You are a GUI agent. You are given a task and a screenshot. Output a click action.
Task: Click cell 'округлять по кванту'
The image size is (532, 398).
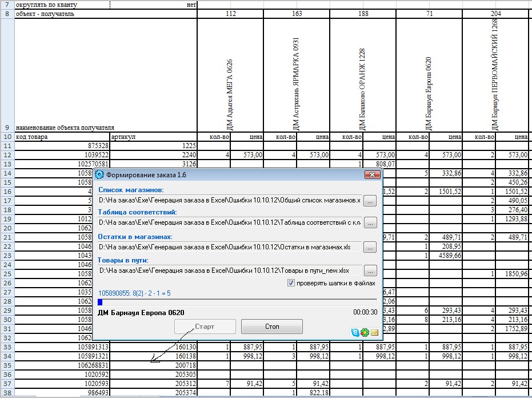tap(62, 5)
